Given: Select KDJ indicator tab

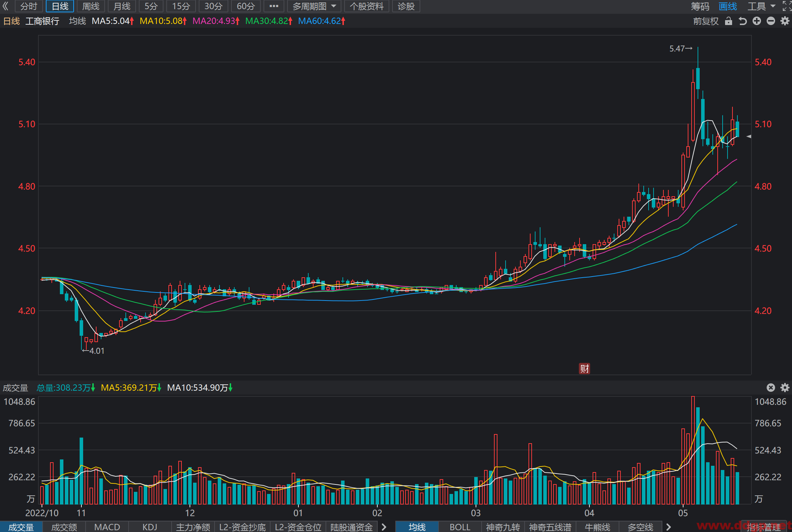Looking at the screenshot, I should click(150, 527).
